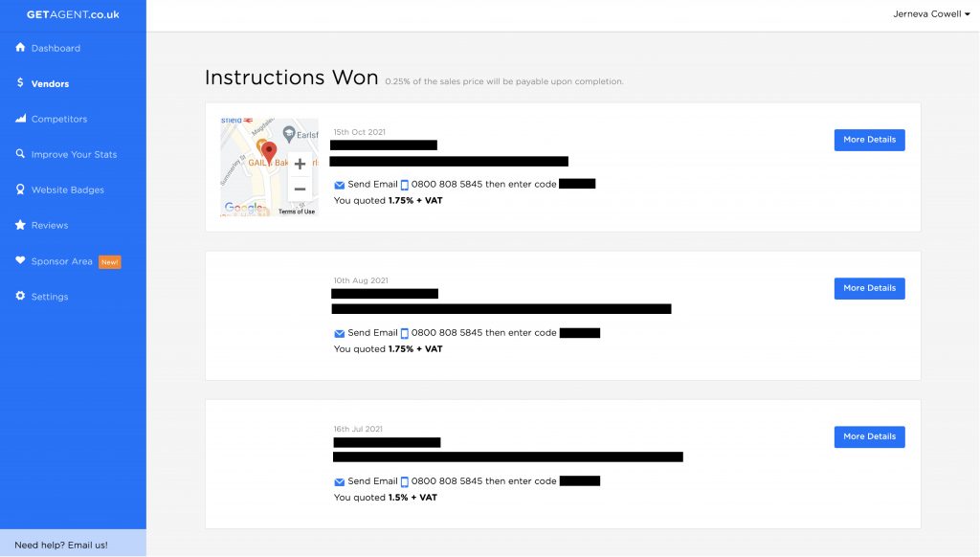This screenshot has width=980, height=557.
Task: Open More Details for 15th Oct 2021
Action: [x=869, y=140]
